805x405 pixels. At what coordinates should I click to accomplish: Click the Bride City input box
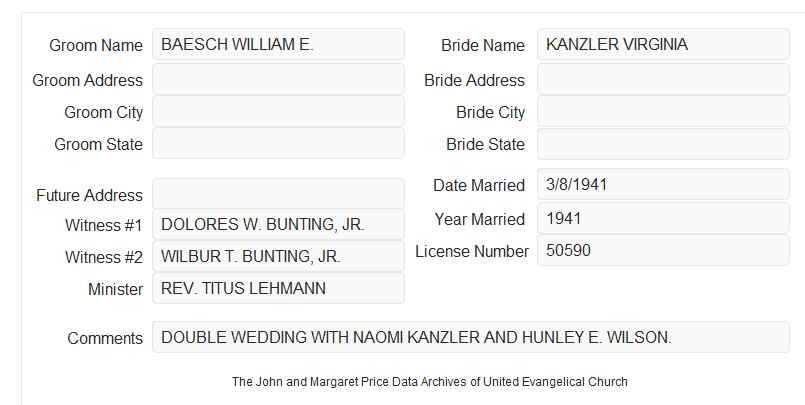point(663,111)
